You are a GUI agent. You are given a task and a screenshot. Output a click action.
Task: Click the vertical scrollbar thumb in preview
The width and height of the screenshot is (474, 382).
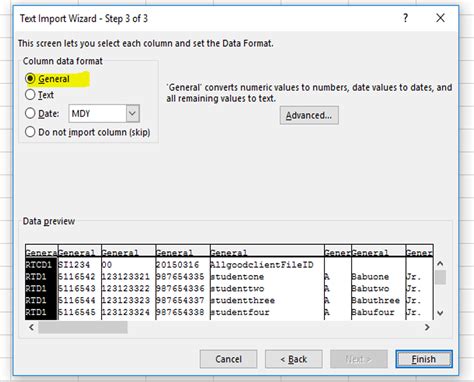coord(440,277)
